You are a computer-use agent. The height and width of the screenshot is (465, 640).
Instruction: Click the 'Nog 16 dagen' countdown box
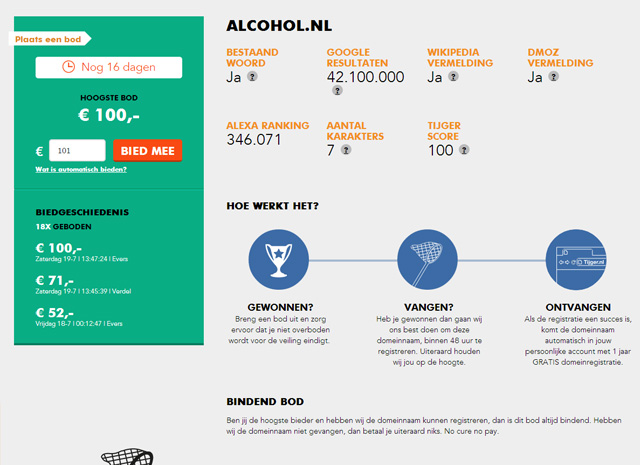(109, 67)
